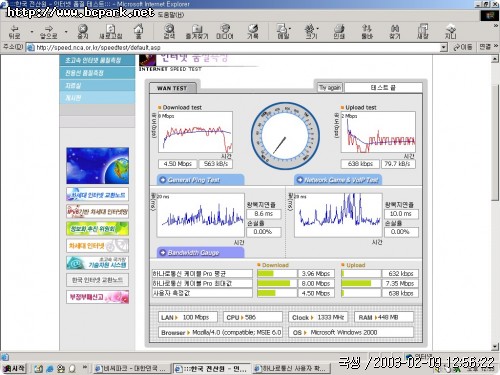Switch to the first taskbar window button
The image size is (500, 375).
[131, 368]
